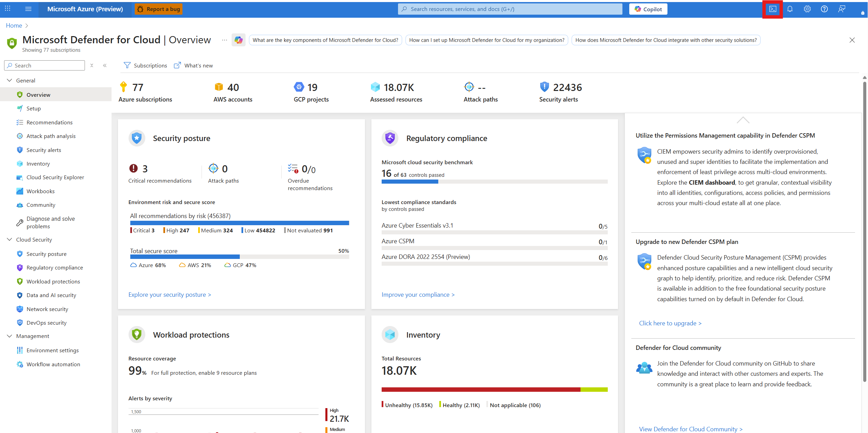The height and width of the screenshot is (433, 868).
Task: Click the Click here to upgrade link
Action: [x=670, y=323]
